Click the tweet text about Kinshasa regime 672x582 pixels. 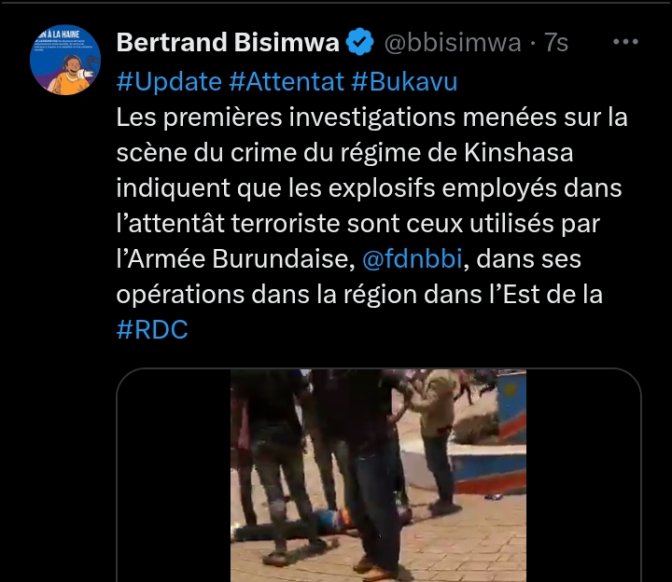[x=345, y=153]
